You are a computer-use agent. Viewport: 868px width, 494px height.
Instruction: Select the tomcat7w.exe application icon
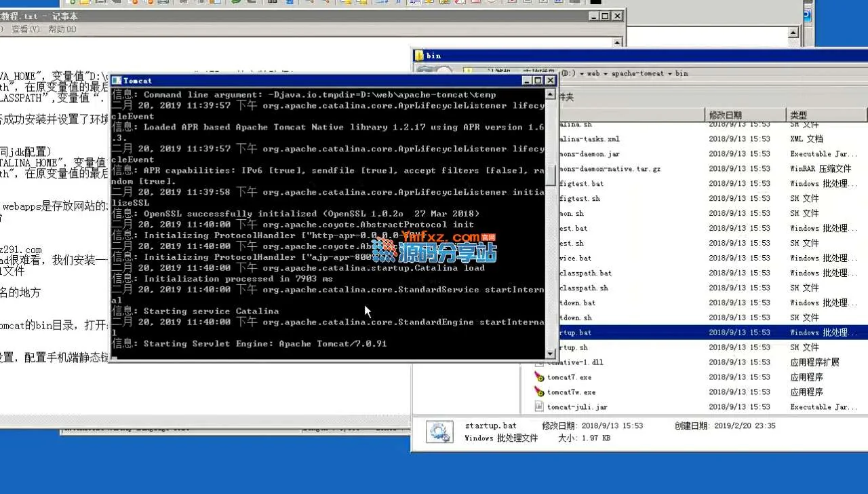point(540,392)
